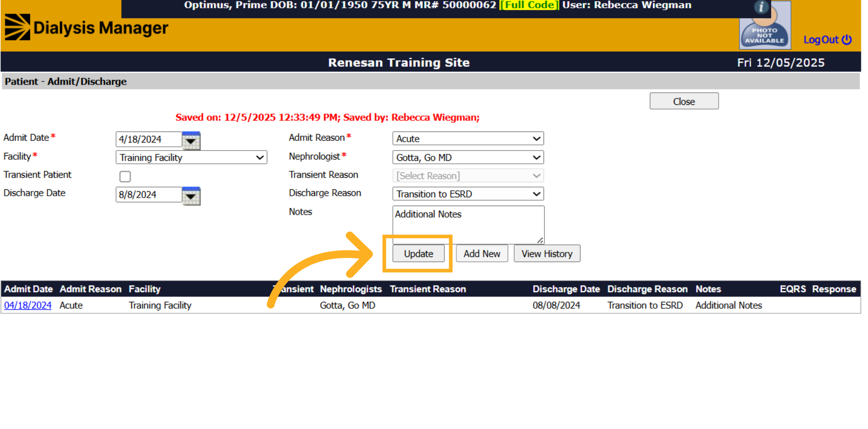Screen dimensions: 868x429
Task: Click the Dialysis Manager logo
Action: (87, 27)
